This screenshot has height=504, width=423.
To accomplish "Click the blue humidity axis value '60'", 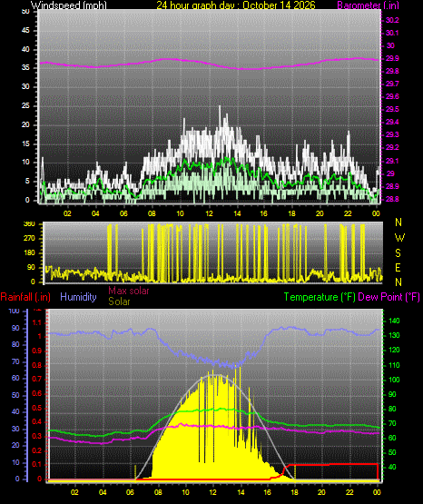I will click(x=15, y=379).
